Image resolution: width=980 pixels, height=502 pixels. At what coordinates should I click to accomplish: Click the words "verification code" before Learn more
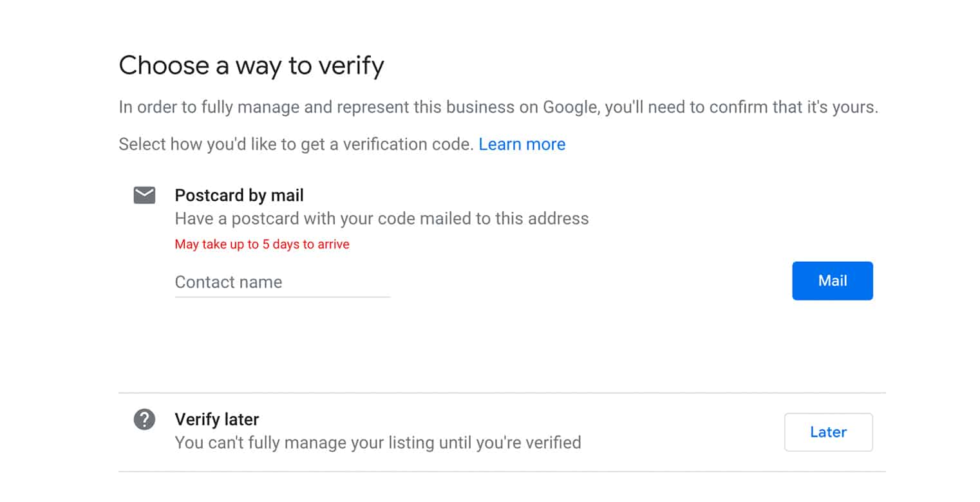pos(408,144)
